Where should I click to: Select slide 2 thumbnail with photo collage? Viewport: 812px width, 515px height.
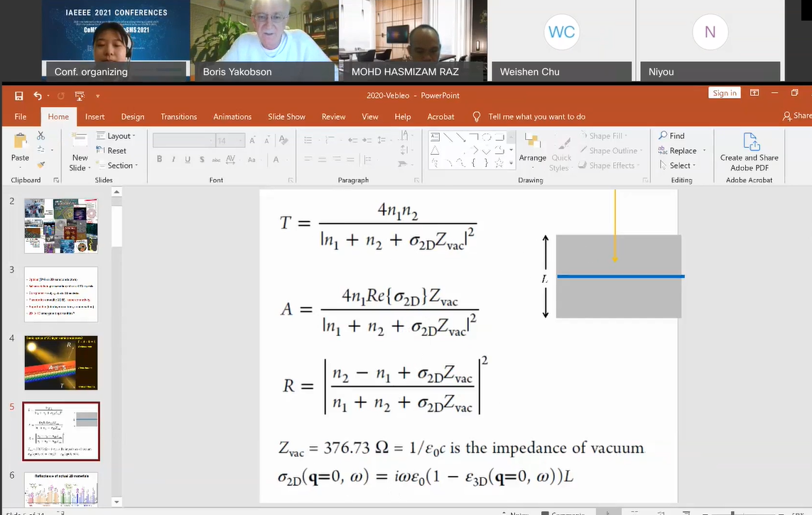61,226
